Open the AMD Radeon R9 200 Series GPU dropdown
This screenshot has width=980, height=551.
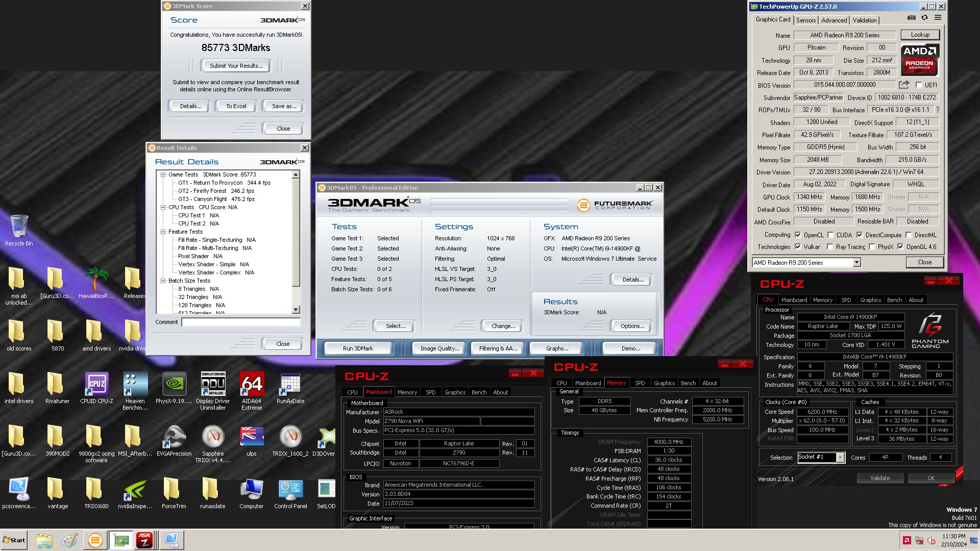pyautogui.click(x=806, y=262)
